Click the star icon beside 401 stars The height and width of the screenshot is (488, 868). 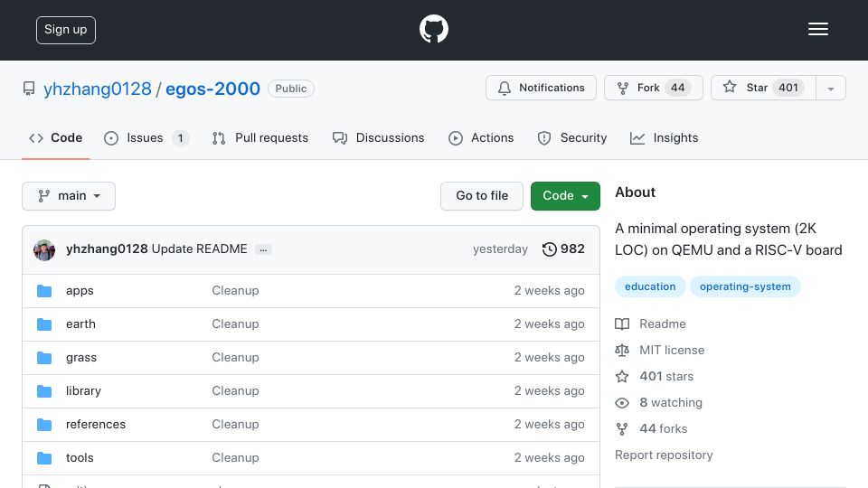click(x=622, y=376)
